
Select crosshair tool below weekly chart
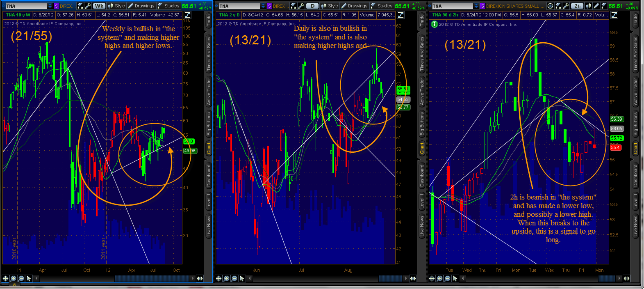click(5, 278)
